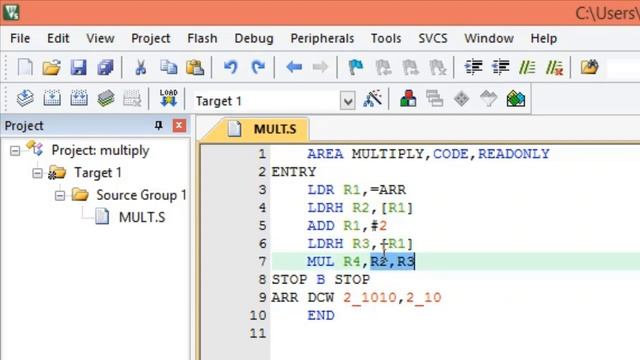
Task: Download to flash with LOAD icon
Action: point(168,98)
